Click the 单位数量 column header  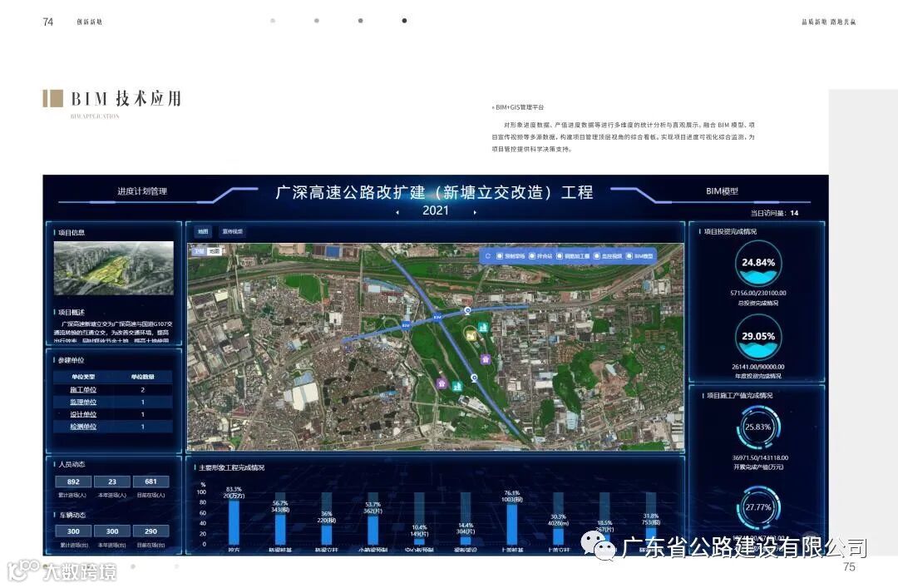[x=143, y=377]
